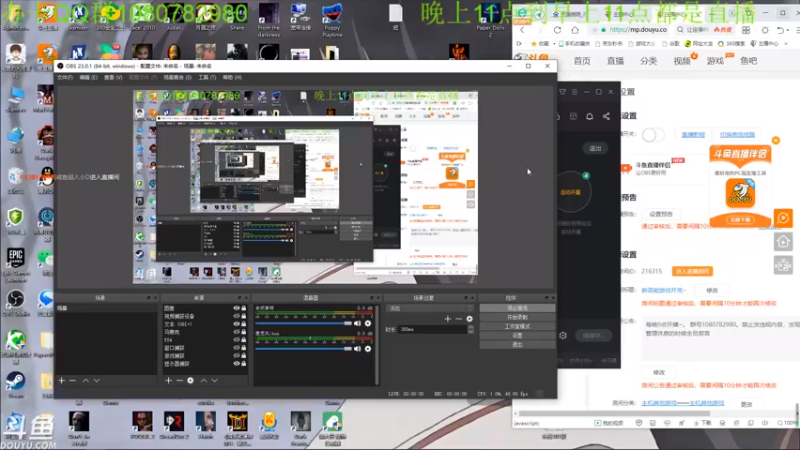Toggle visibility eye for 文本 (GDI+) source
The width and height of the screenshot is (800, 450).
[236, 324]
